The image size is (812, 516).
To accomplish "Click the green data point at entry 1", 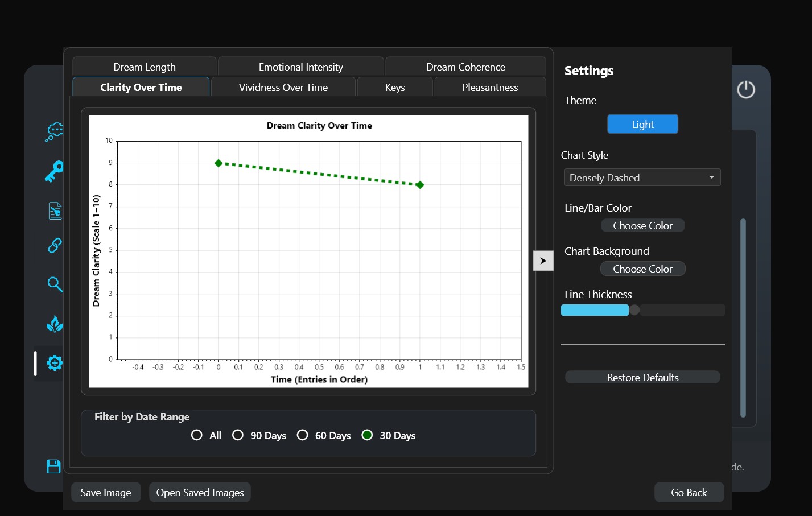I will pos(420,185).
